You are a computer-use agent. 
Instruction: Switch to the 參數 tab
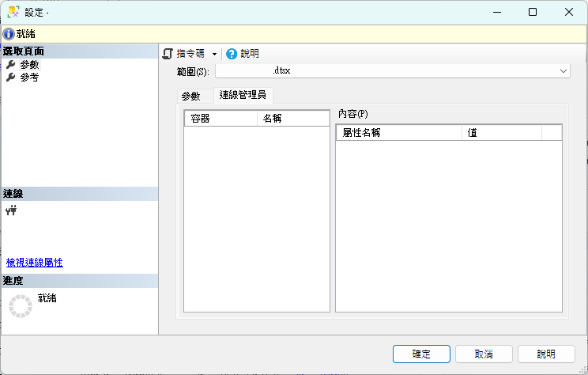(191, 97)
